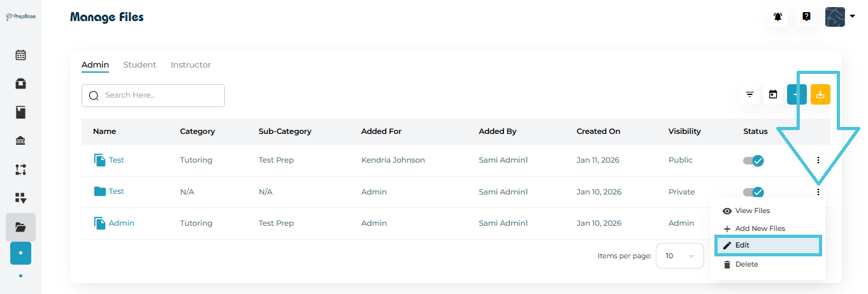Select the open folder sidebar icon
The width and height of the screenshot is (868, 294).
pos(20,227)
